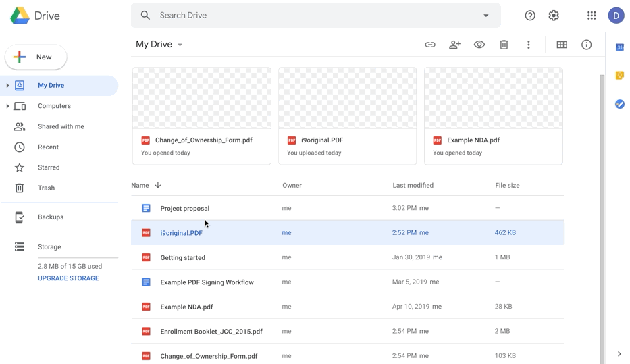Click the PDF icon of Getting started
Image resolution: width=630 pixels, height=364 pixels.
click(x=146, y=257)
